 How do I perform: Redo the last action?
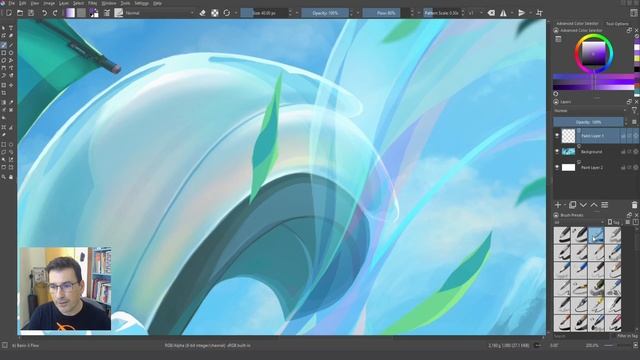click(x=55, y=13)
